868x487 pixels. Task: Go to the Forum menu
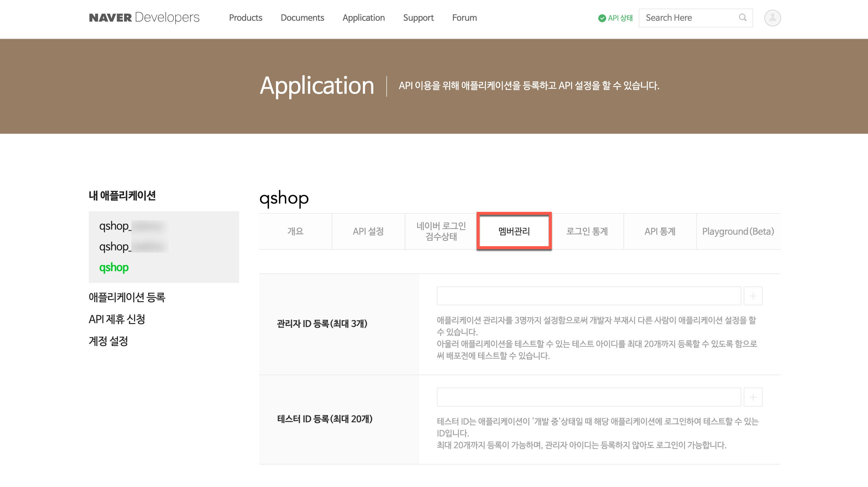click(x=464, y=17)
